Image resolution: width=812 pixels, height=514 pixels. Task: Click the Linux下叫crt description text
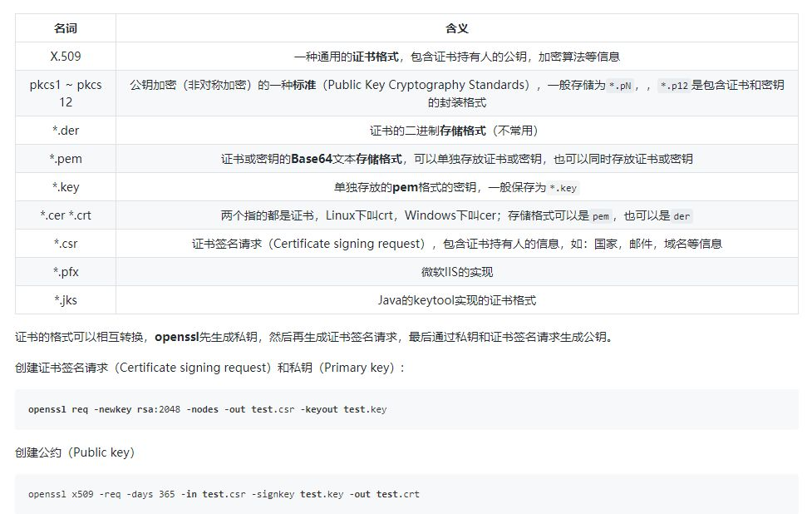[457, 215]
